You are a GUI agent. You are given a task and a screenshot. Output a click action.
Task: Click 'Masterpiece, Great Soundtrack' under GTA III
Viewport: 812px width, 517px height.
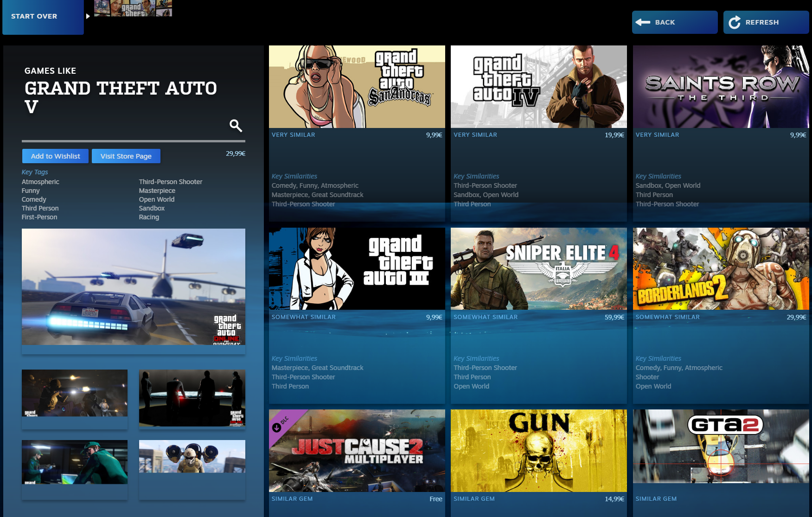(x=318, y=368)
